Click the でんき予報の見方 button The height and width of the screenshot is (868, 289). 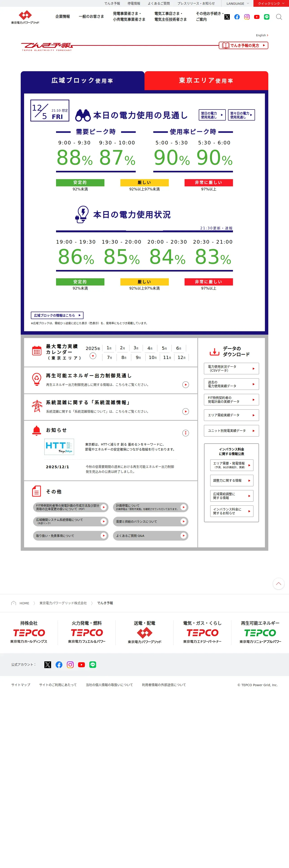click(244, 46)
